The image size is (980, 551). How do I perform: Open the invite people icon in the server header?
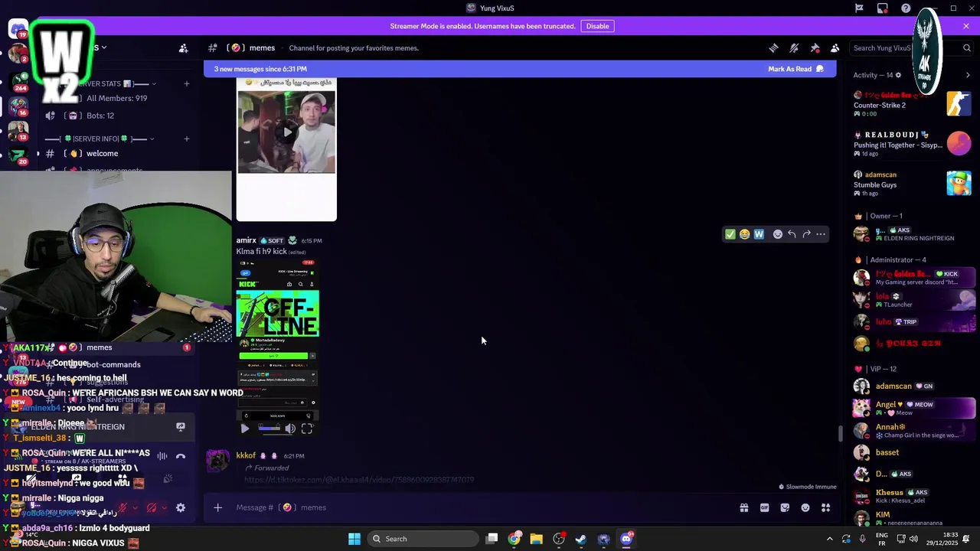coord(183,48)
